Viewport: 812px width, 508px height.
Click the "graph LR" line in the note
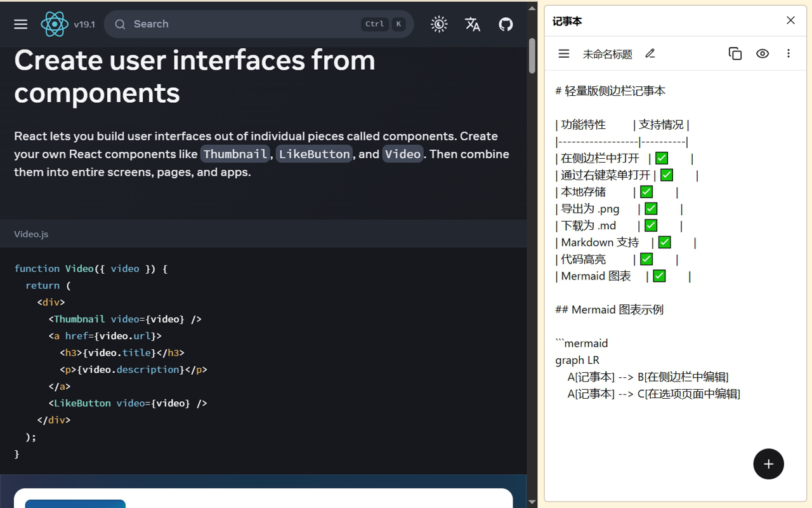tap(577, 360)
